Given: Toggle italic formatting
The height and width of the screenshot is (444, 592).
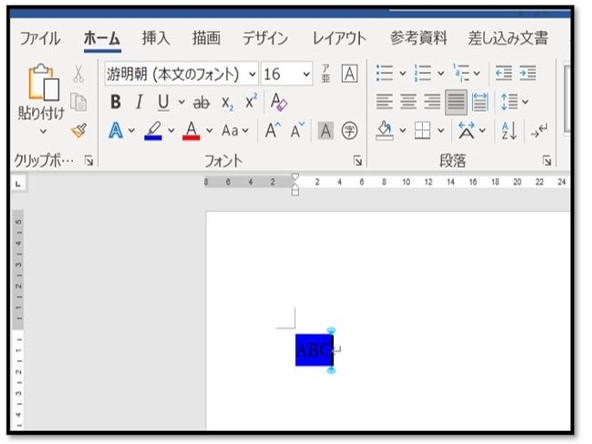Looking at the screenshot, I should 139,102.
